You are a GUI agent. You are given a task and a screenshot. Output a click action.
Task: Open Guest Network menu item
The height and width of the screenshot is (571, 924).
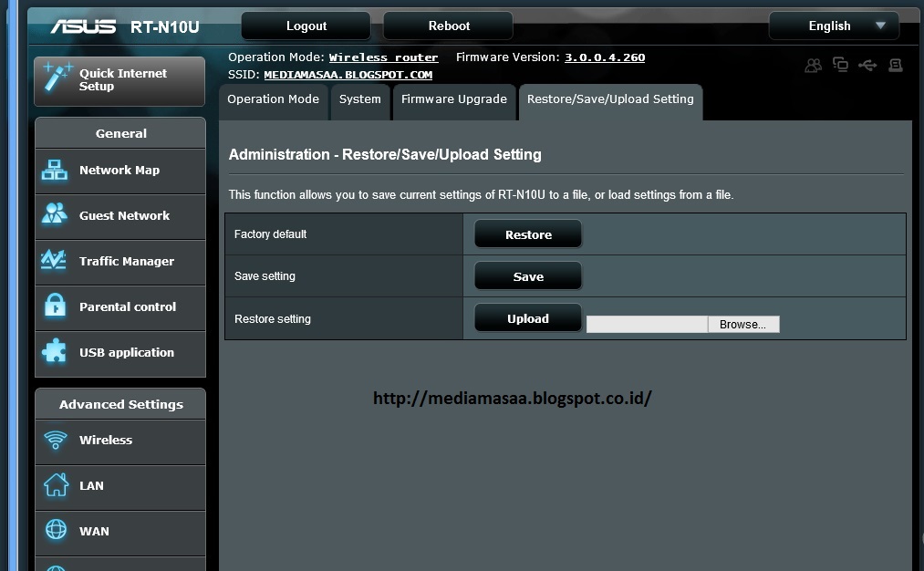[x=120, y=215]
